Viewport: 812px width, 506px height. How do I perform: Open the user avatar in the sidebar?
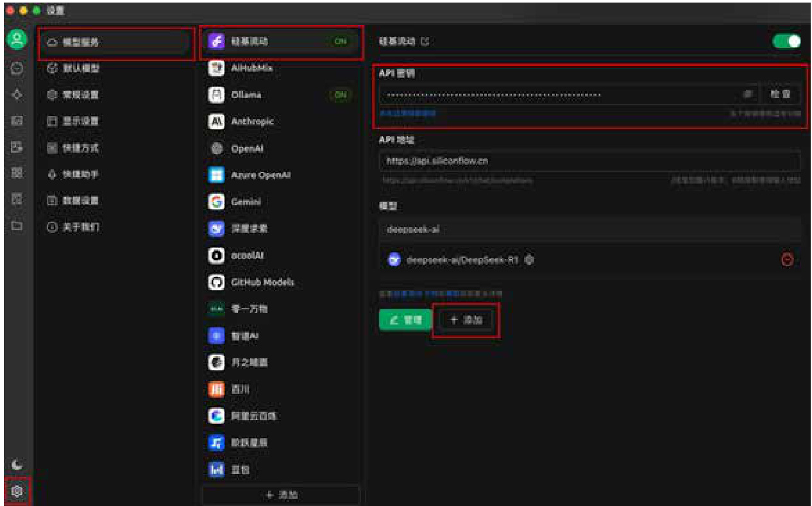pyautogui.click(x=17, y=40)
